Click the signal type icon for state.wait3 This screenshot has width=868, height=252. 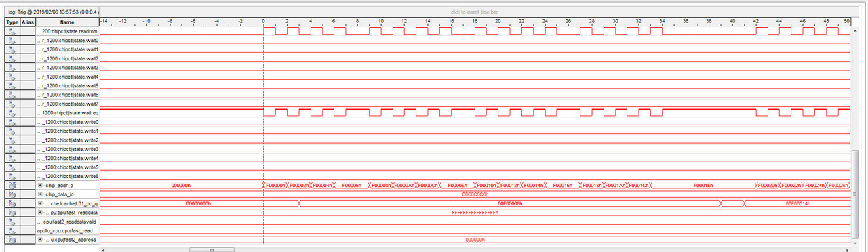pyautogui.click(x=12, y=68)
